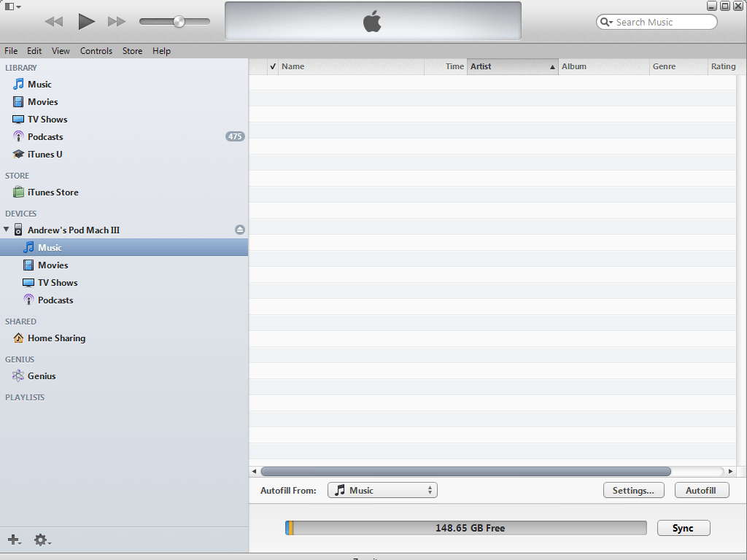
Task: Open the gear actions menu
Action: coord(42,540)
